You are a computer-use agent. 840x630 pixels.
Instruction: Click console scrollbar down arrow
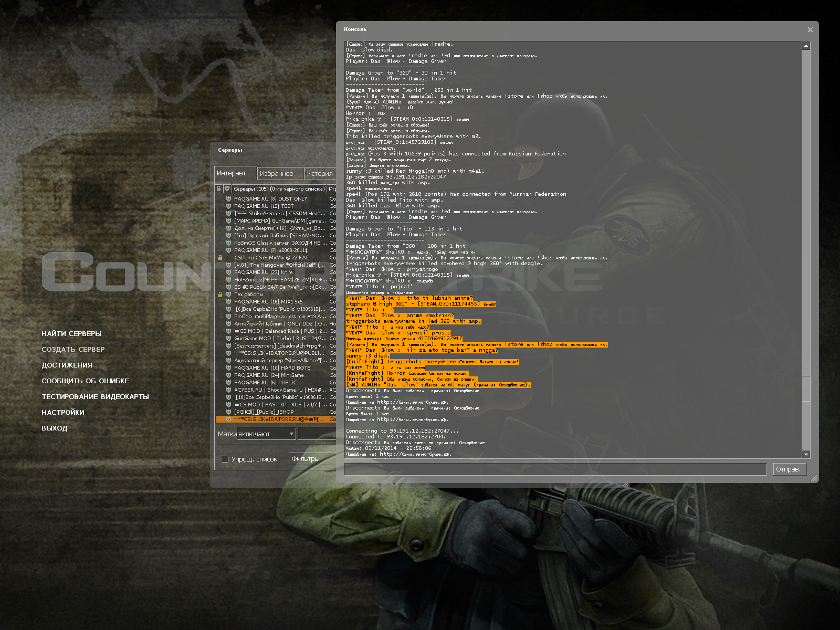[x=806, y=455]
